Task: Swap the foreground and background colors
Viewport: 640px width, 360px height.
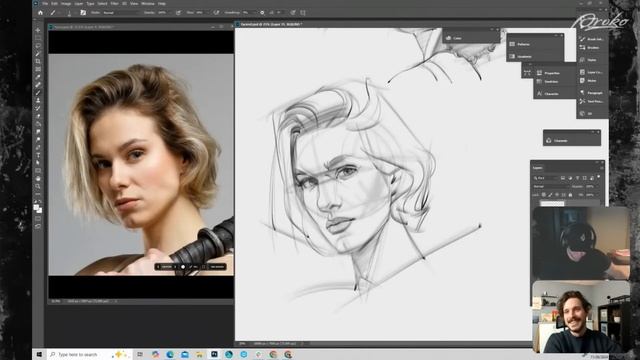Action: pos(40,202)
